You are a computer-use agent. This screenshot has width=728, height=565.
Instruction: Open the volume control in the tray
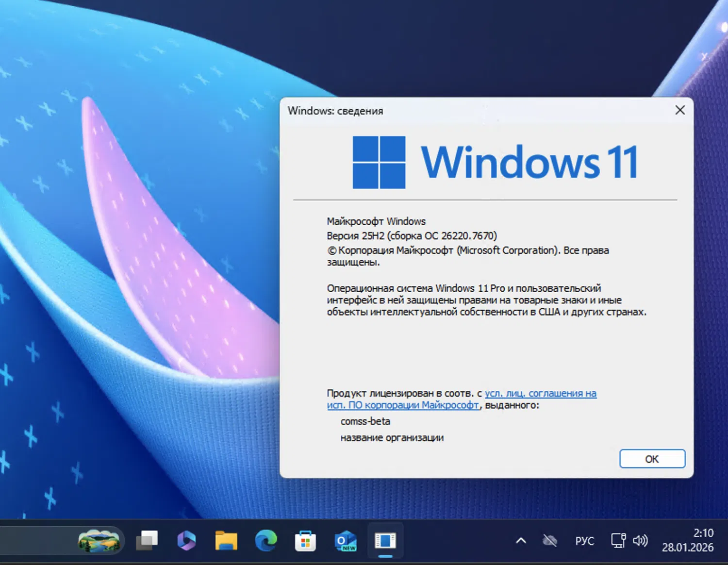point(641,540)
